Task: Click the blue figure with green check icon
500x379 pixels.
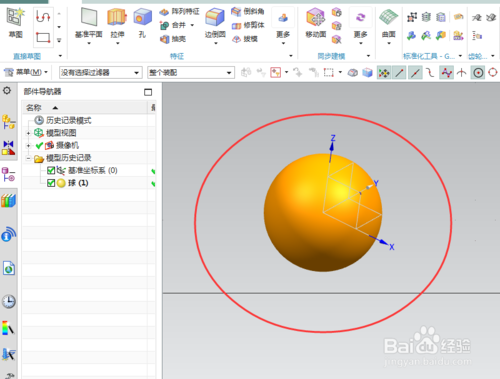Action: 412,35
